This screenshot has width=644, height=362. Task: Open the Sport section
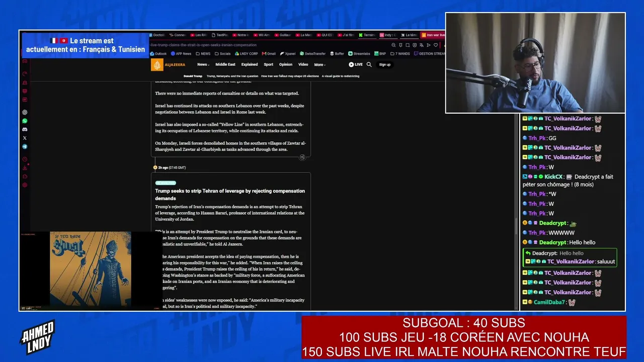click(x=269, y=64)
